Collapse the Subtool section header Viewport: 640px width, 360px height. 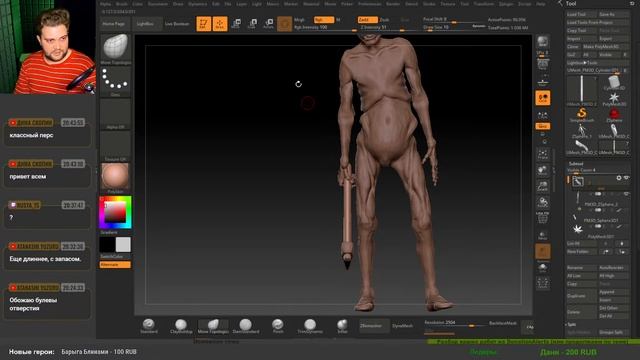point(576,164)
